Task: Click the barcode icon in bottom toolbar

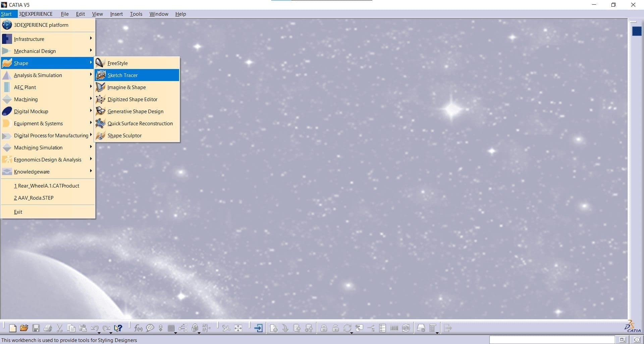Action: pos(394,328)
